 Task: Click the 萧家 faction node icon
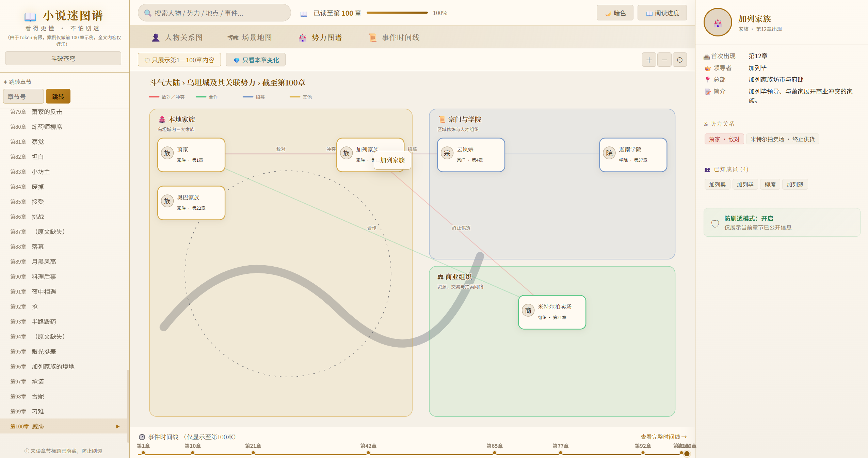pyautogui.click(x=167, y=153)
